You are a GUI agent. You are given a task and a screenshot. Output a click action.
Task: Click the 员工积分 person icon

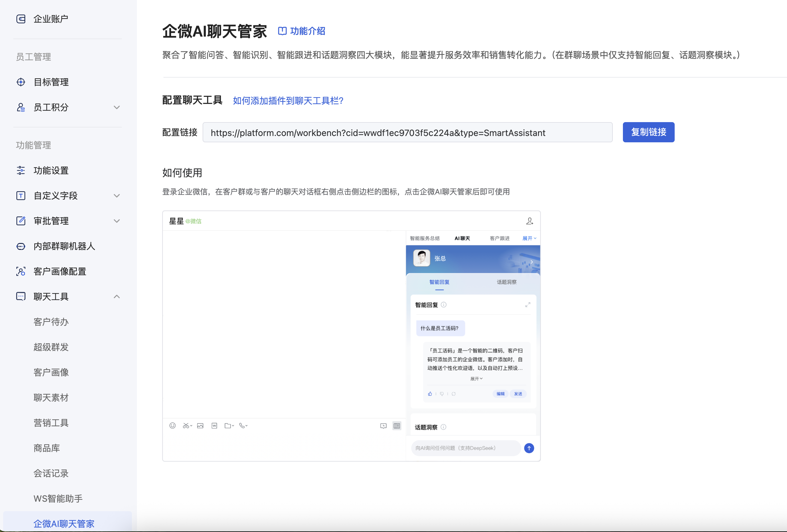21,107
